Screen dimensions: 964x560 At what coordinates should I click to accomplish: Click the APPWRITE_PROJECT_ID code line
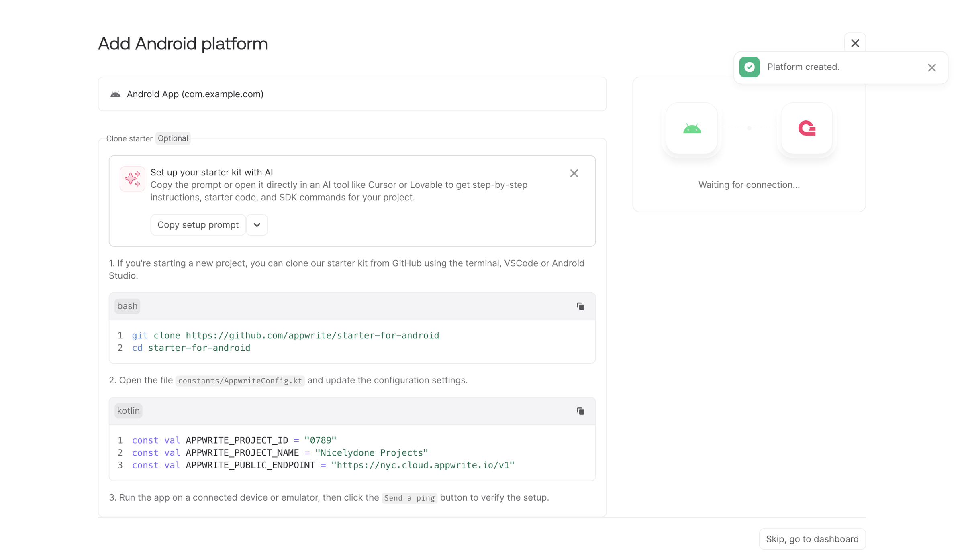[x=234, y=440]
